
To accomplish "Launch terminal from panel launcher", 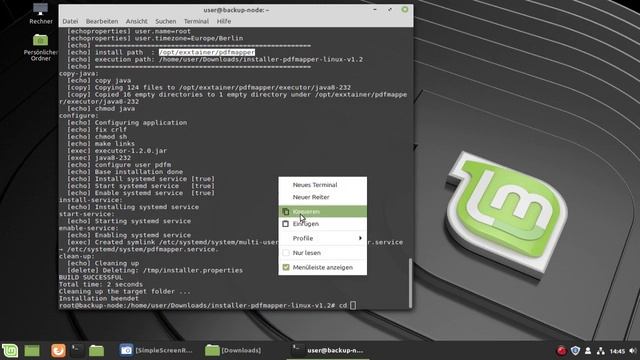I will [77, 350].
